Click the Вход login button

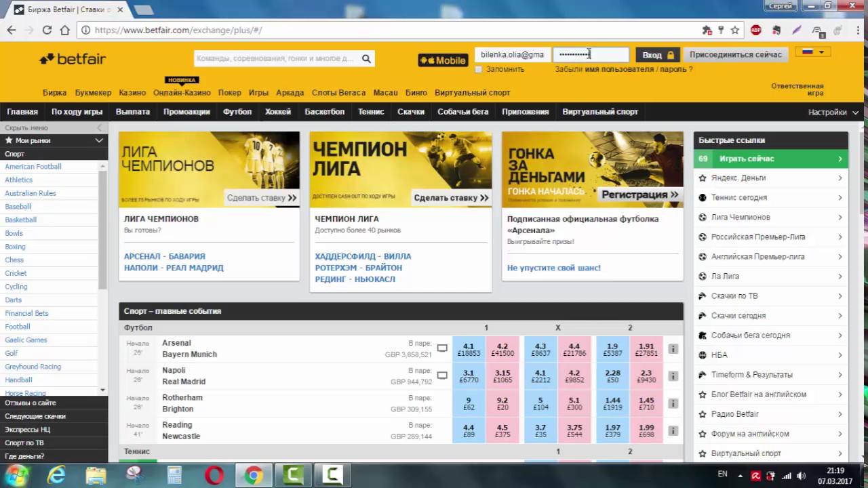[658, 55]
